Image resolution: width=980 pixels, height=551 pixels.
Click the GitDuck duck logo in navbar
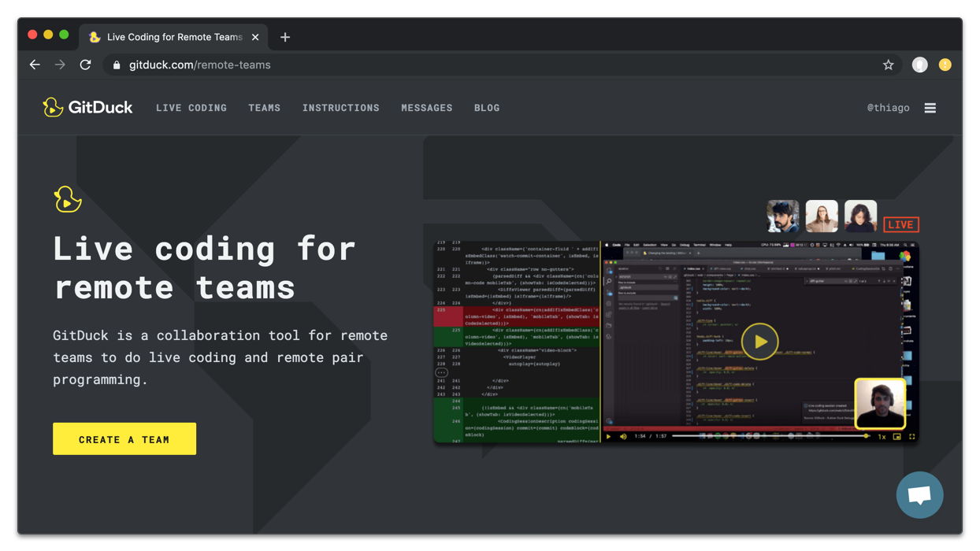(53, 107)
